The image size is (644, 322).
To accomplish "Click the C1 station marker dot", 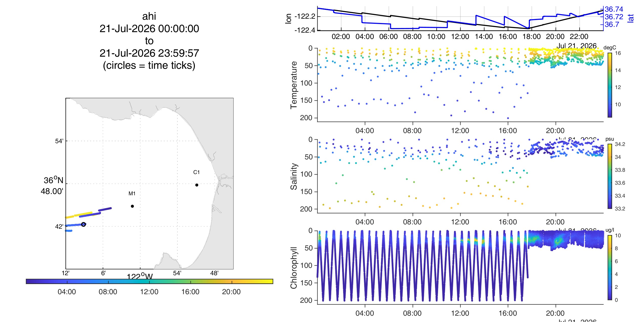I will [x=197, y=185].
